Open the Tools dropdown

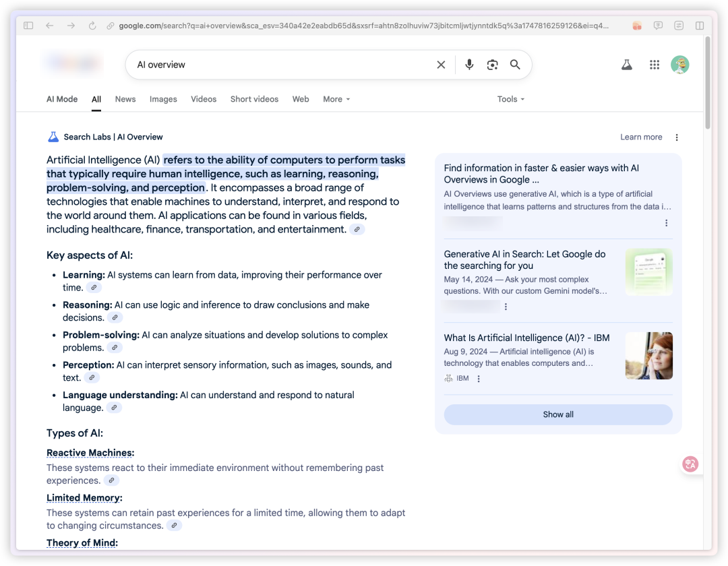[x=510, y=99]
